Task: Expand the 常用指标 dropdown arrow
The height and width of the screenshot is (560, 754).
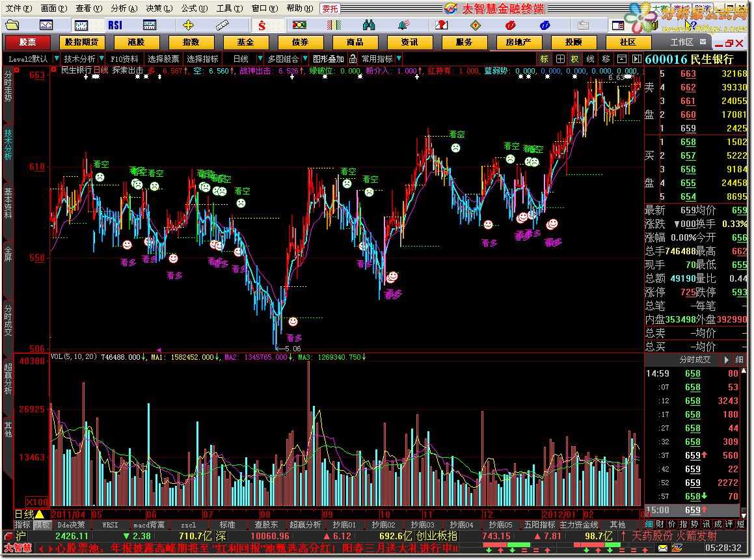Action: pos(399,59)
